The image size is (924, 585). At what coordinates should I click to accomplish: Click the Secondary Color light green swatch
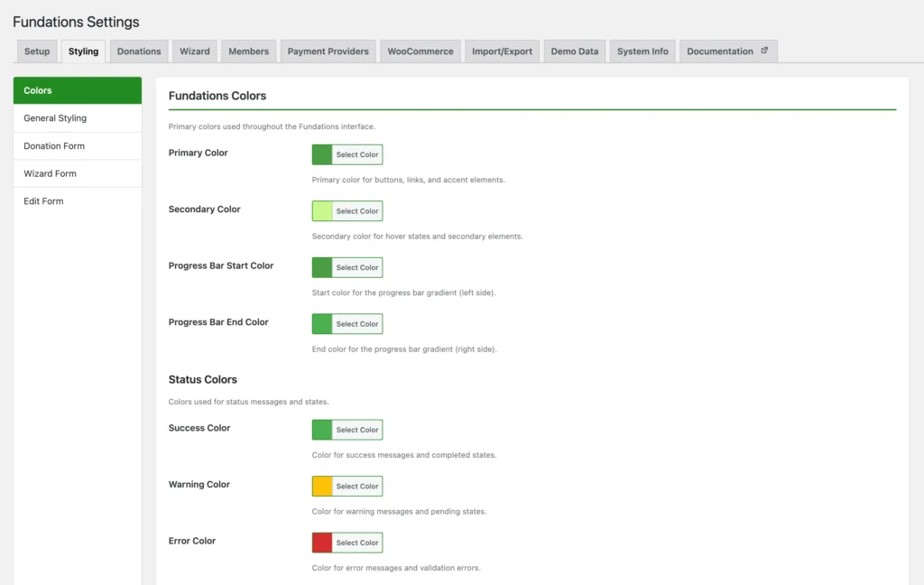pos(322,211)
